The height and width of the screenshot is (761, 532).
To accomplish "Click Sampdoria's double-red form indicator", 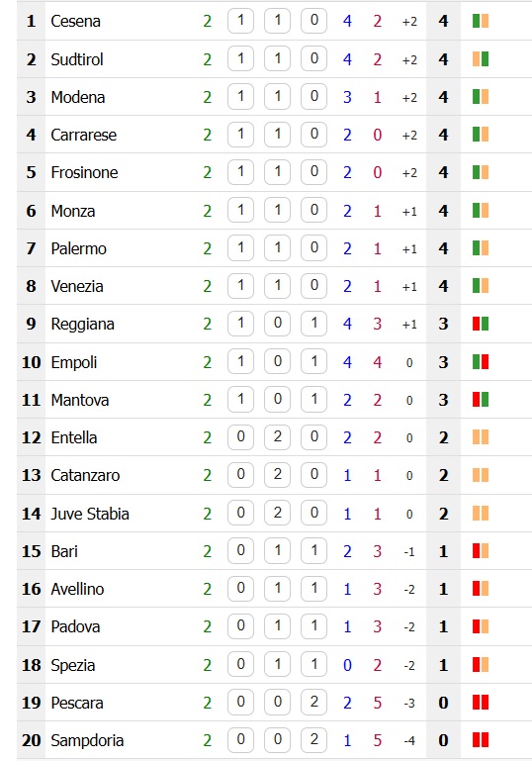I will coord(481,740).
